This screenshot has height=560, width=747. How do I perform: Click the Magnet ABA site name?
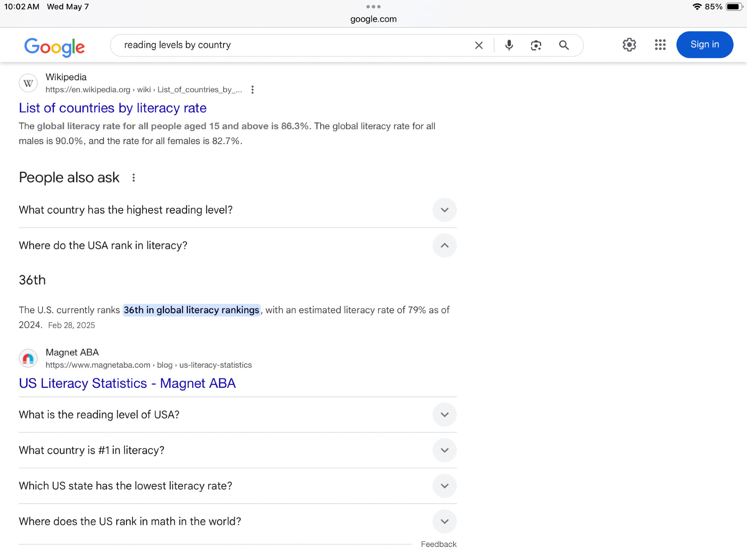click(72, 352)
